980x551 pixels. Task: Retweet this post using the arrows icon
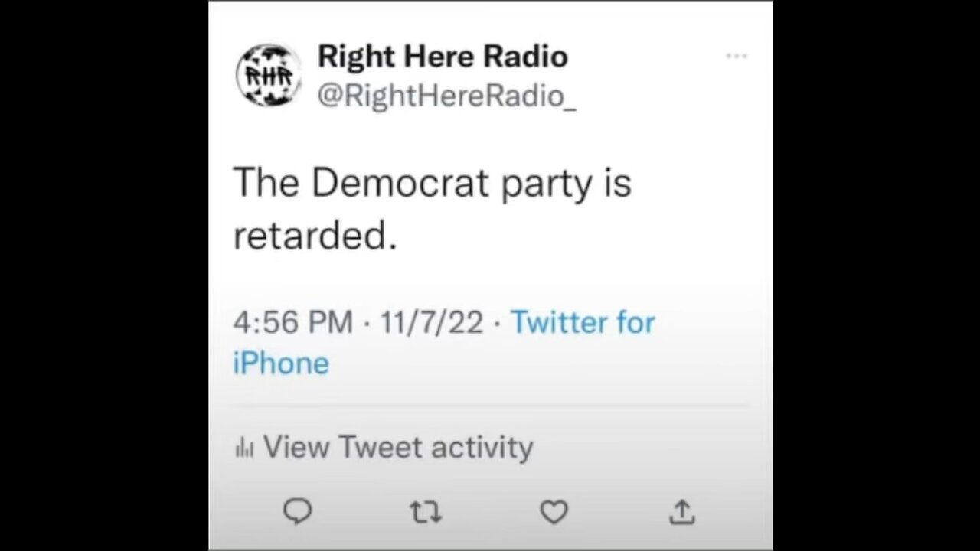pyautogui.click(x=426, y=511)
